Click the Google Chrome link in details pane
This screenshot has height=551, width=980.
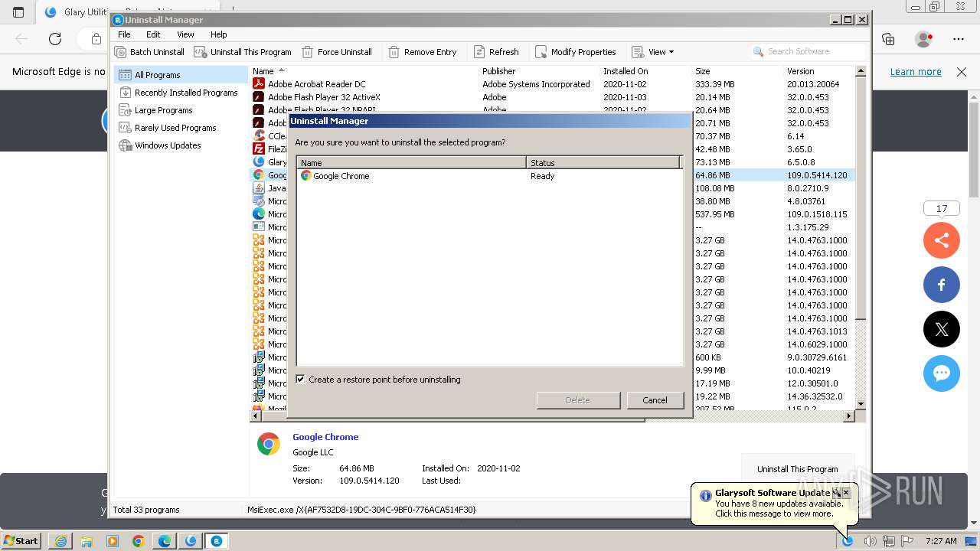[325, 437]
